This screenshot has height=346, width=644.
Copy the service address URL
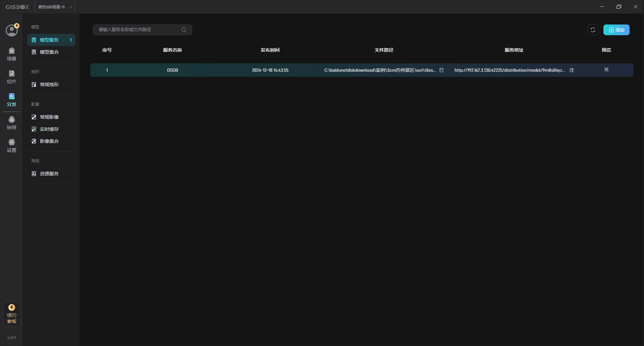pos(572,70)
